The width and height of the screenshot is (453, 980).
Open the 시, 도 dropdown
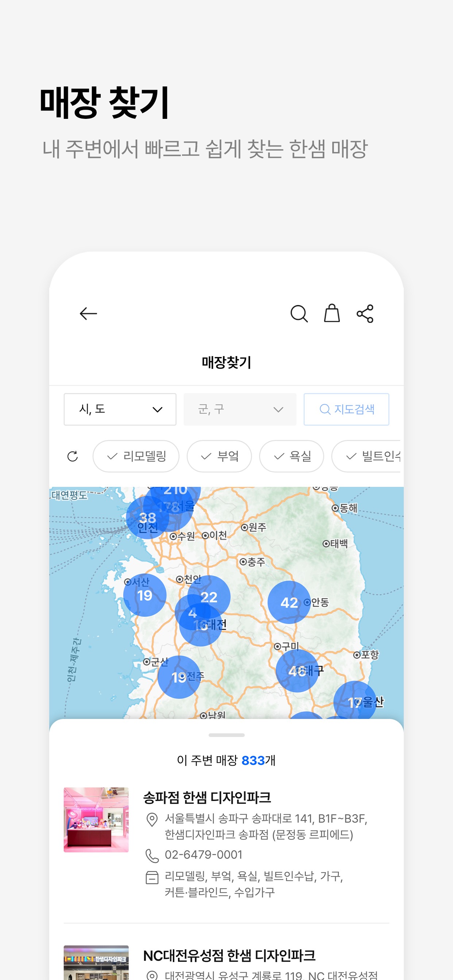120,409
